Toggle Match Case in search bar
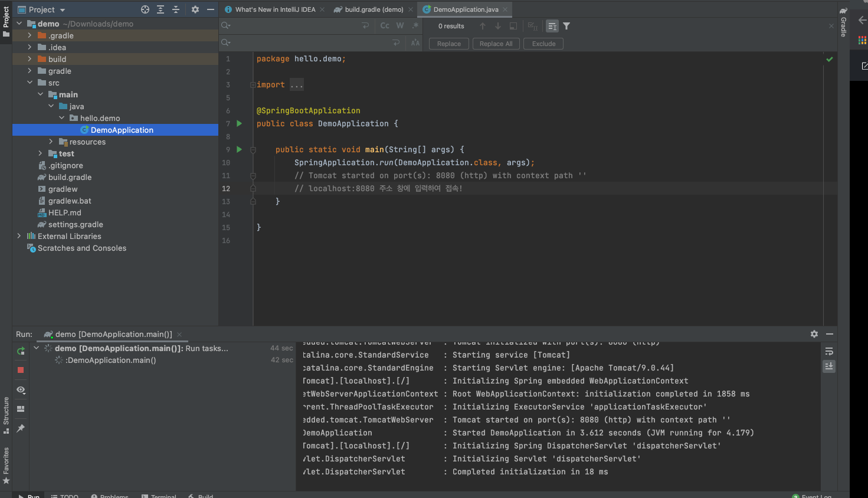 (385, 26)
